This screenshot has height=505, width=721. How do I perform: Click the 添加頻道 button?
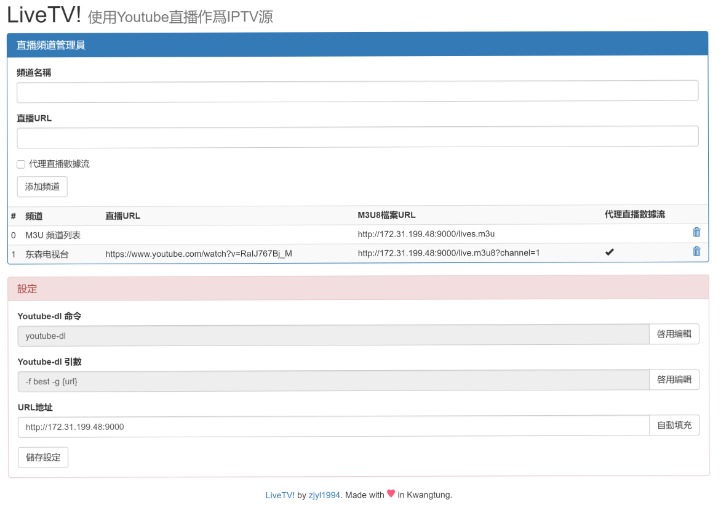click(42, 187)
